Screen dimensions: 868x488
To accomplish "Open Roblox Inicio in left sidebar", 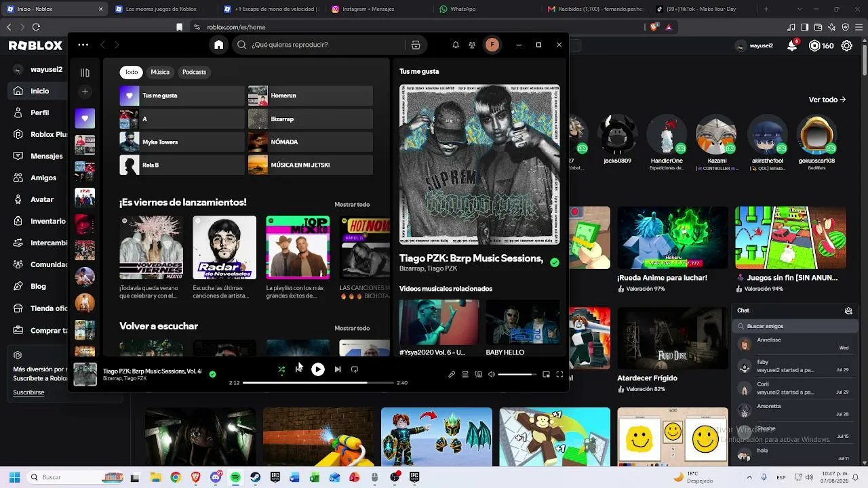I will click(39, 91).
